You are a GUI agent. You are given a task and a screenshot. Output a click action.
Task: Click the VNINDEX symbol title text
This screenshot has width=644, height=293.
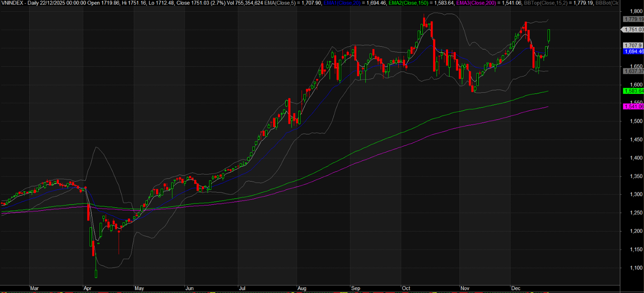11,3
